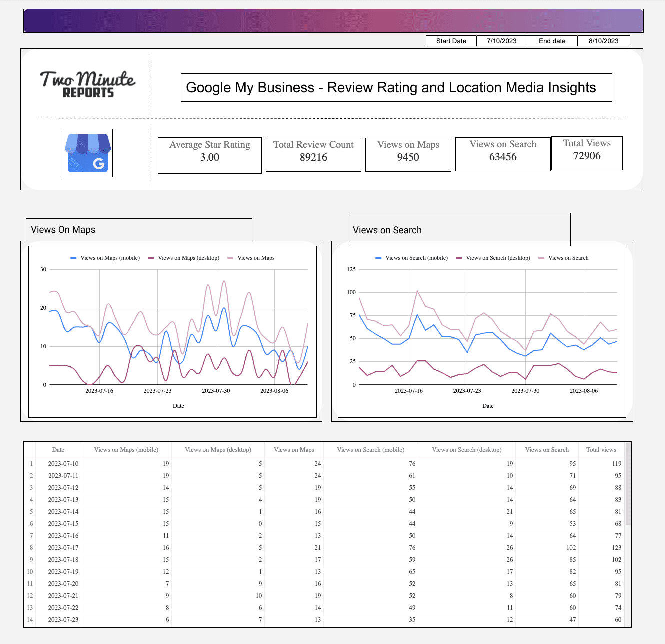Open the Start Date picker
665x644 pixels.
[501, 40]
